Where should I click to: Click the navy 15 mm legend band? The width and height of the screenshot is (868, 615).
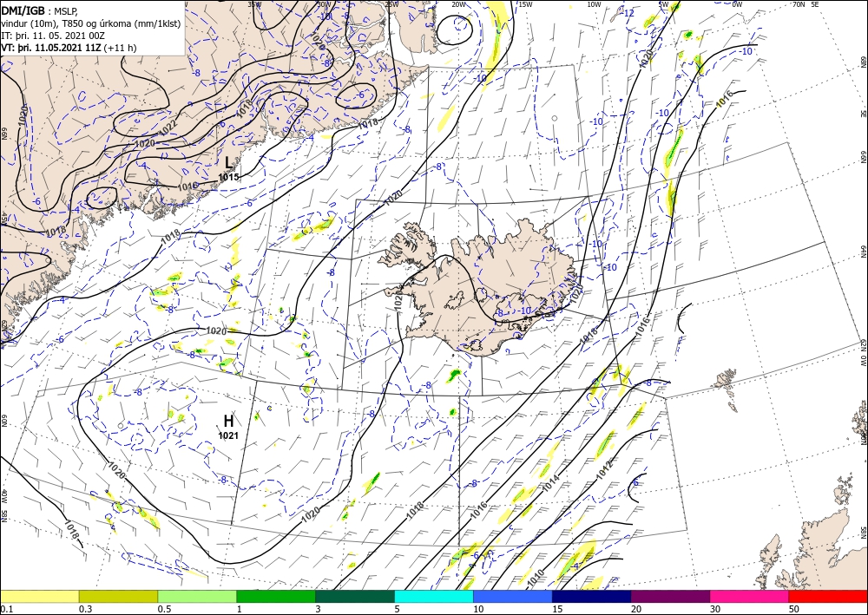click(592, 596)
